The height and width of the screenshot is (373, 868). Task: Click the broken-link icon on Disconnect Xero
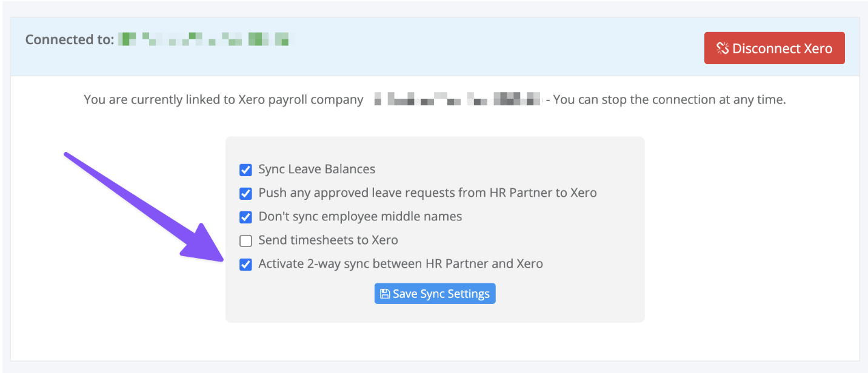click(722, 48)
